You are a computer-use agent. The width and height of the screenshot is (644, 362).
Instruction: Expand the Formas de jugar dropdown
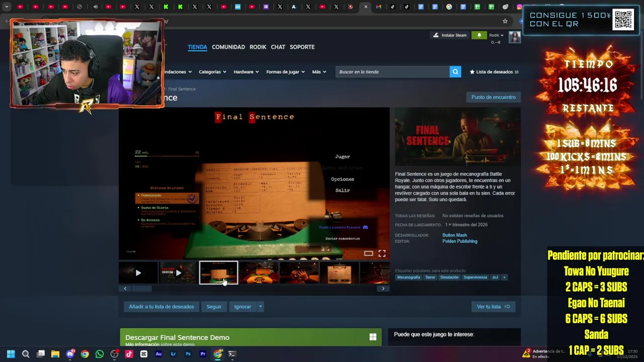point(285,72)
